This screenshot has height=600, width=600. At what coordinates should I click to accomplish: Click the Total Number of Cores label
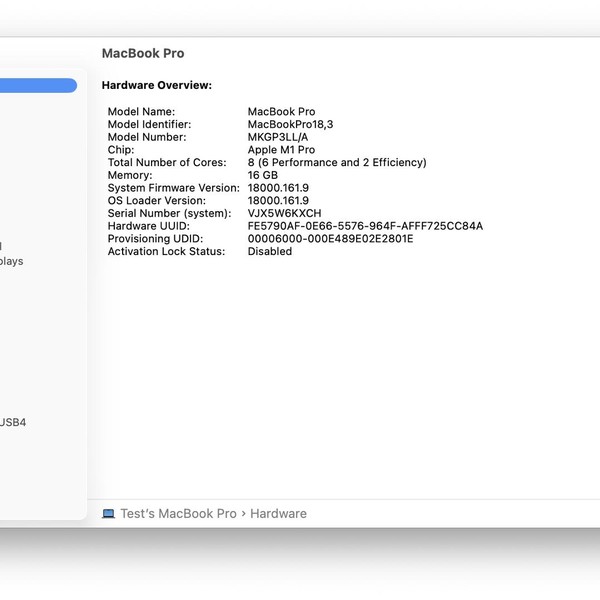[167, 162]
